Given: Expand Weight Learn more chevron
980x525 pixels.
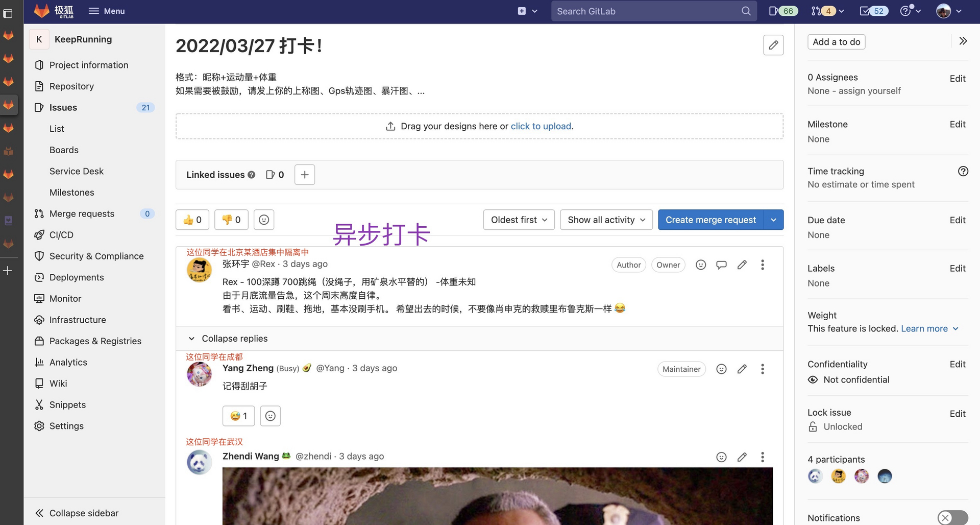Looking at the screenshot, I should 956,328.
